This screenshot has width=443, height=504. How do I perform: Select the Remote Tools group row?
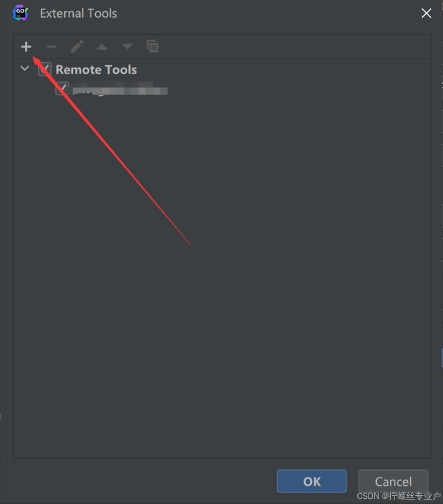222,69
